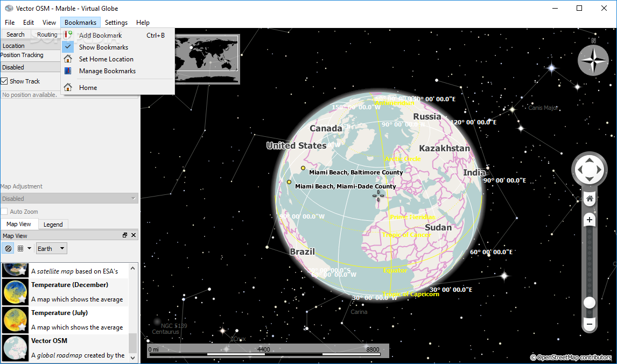Screen dimensions: 617x364
Task: Select the Temperature (July) map theme
Action: click(65, 320)
